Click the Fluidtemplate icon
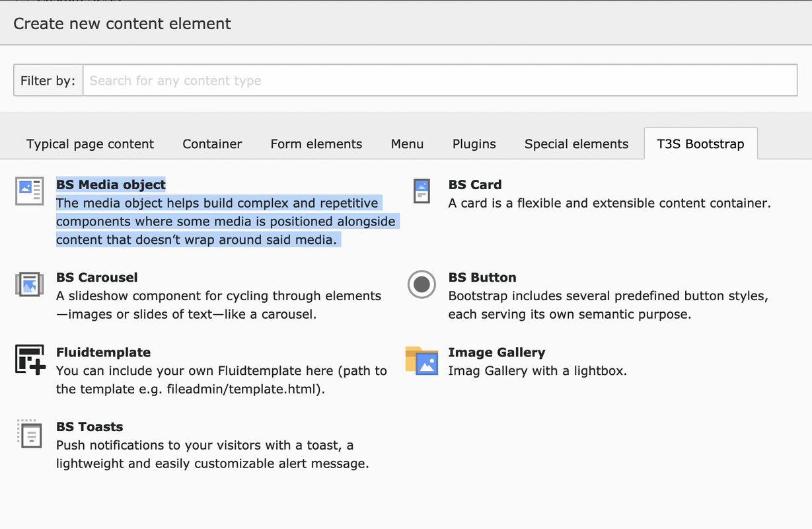The image size is (812, 529). (30, 360)
